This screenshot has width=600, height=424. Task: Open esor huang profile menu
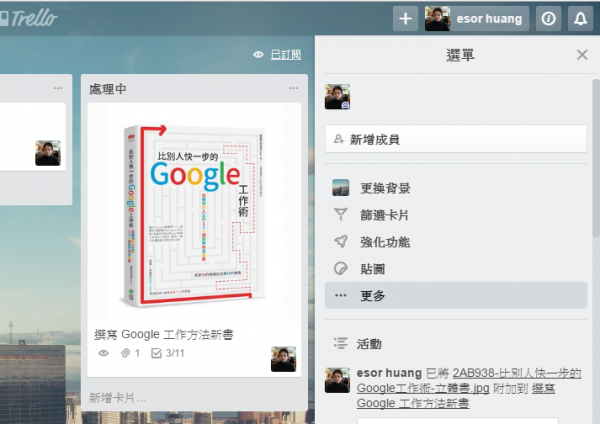477,18
